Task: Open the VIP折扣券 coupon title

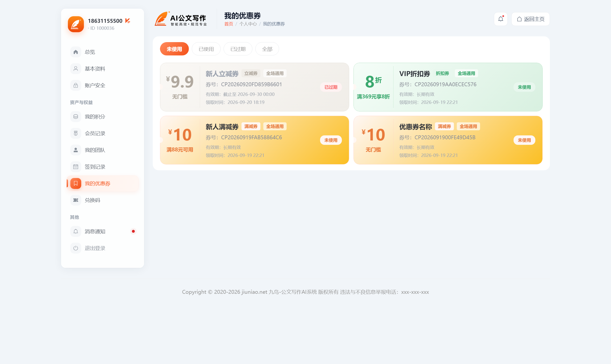Action: point(414,74)
